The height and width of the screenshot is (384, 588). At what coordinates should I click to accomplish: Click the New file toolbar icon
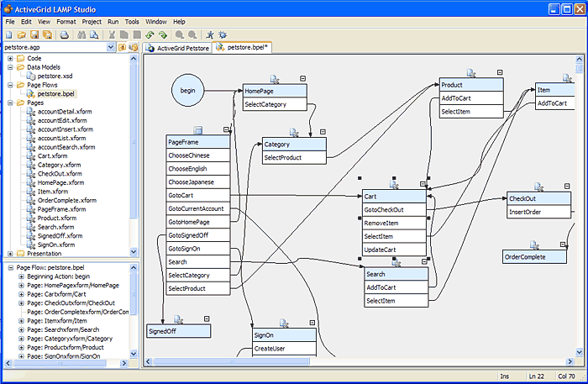[8, 34]
